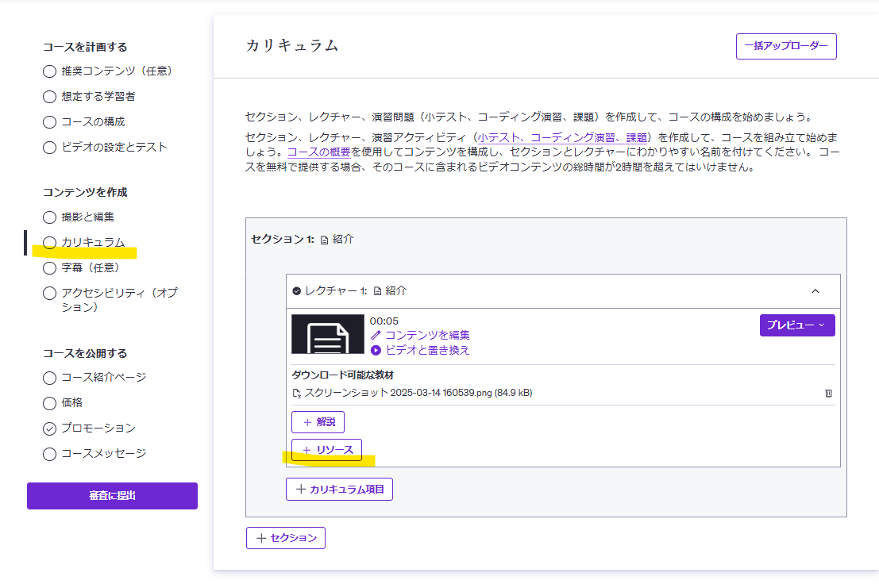
Task: Click the checkmark icon beside レクチャー 1
Action: click(x=296, y=290)
